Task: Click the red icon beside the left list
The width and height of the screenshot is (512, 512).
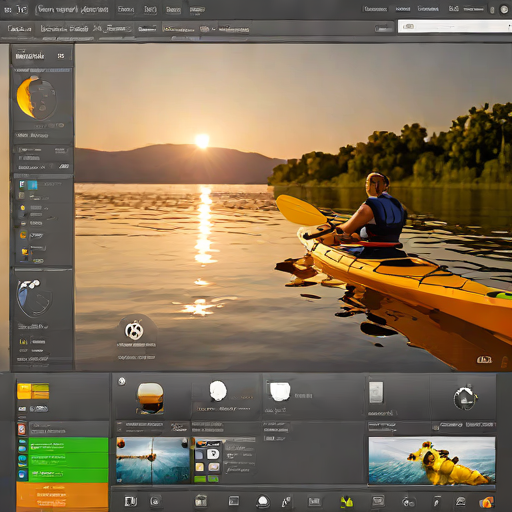Action: [x=22, y=429]
